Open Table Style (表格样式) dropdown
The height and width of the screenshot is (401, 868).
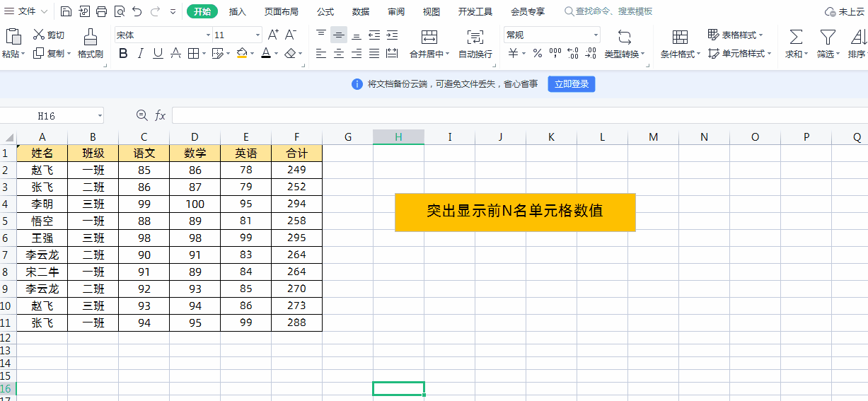coord(735,35)
